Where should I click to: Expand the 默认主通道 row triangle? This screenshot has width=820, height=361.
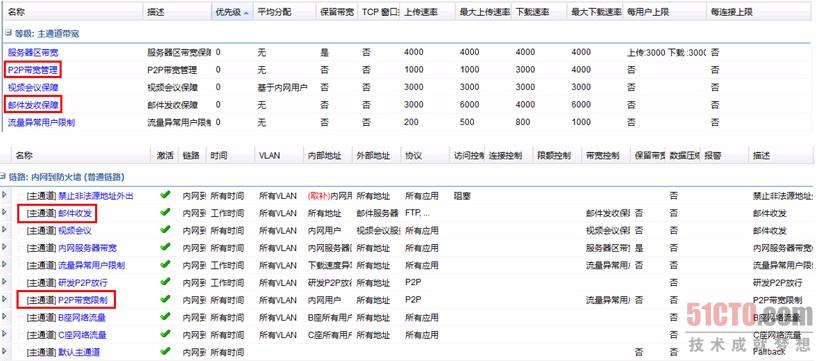tap(4, 352)
